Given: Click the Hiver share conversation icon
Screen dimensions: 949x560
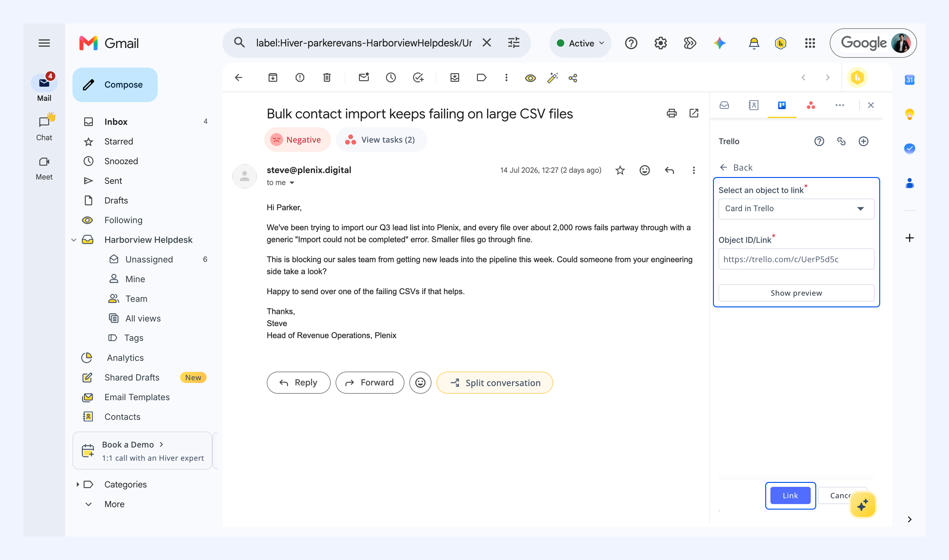Looking at the screenshot, I should (x=573, y=78).
